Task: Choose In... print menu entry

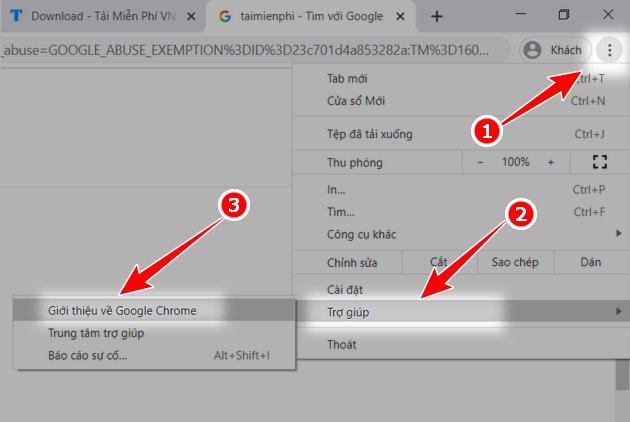Action: point(461,189)
